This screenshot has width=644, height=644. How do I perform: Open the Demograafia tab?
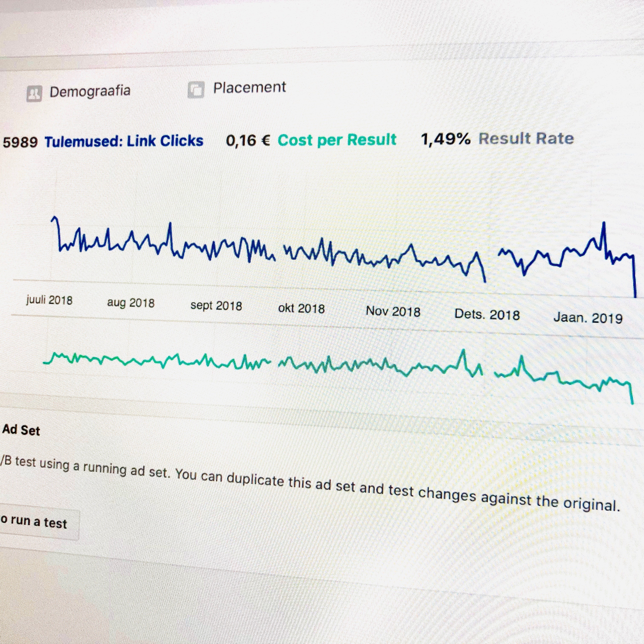[79, 92]
